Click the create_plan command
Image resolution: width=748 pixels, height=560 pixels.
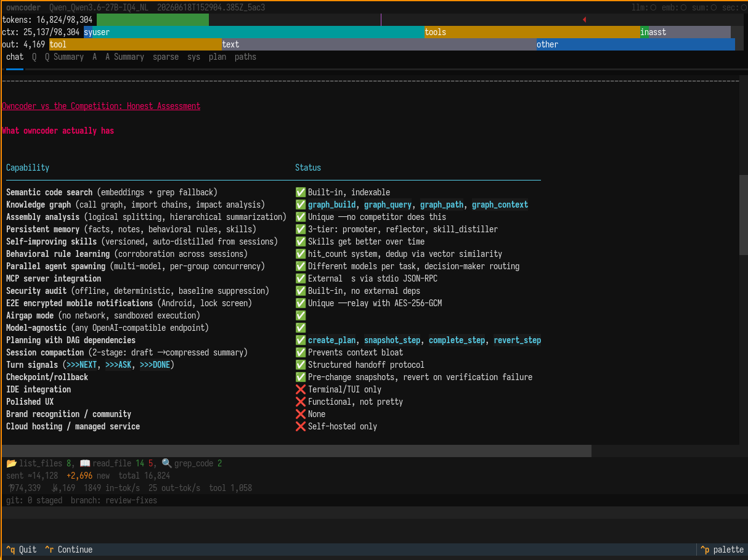332,340
